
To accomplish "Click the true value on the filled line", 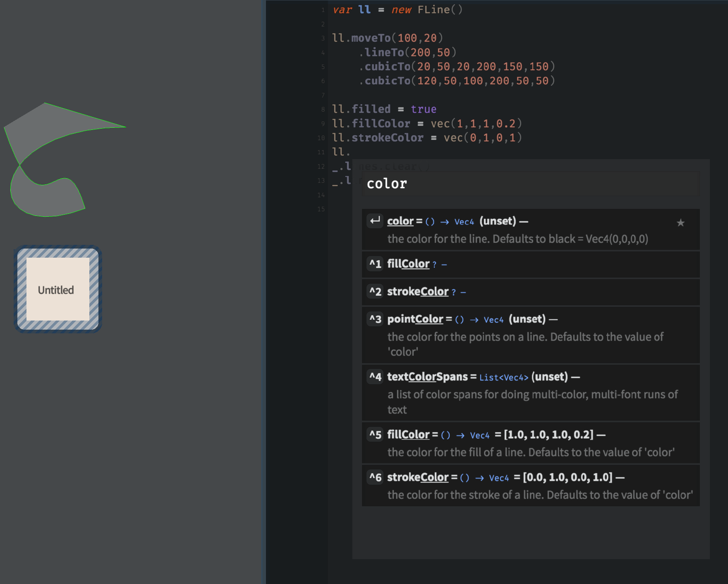I will pyautogui.click(x=424, y=109).
